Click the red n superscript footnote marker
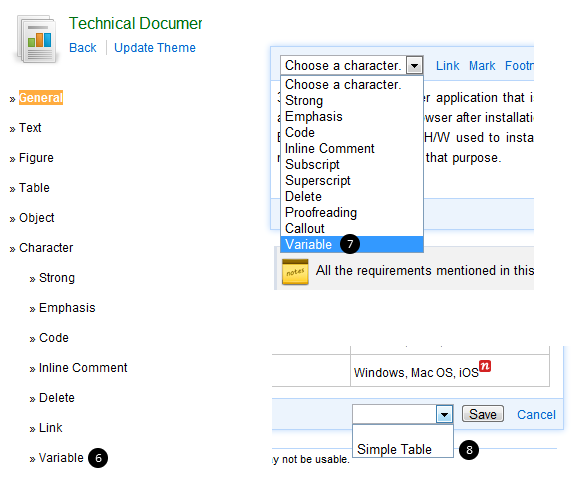This screenshot has height=478, width=575. [485, 366]
